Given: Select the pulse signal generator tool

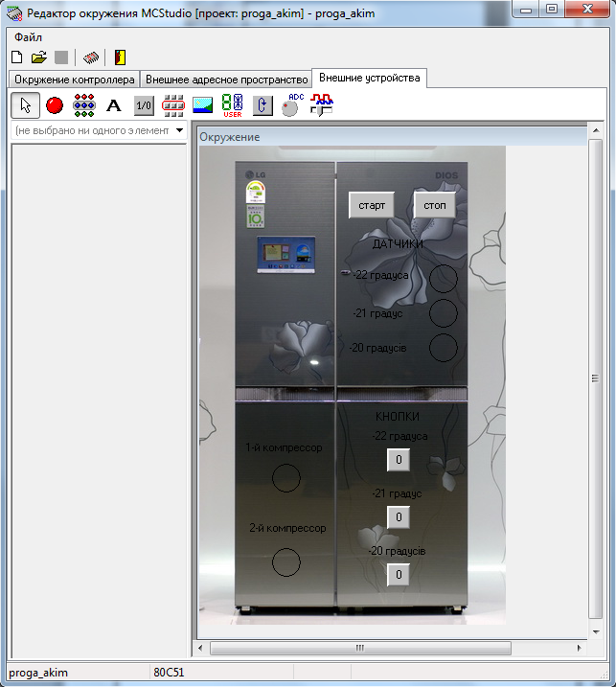Looking at the screenshot, I should pos(322,105).
